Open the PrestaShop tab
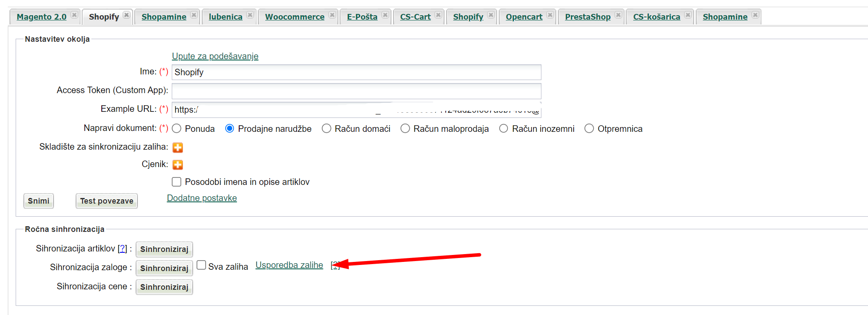The image size is (868, 315). [x=588, y=17]
